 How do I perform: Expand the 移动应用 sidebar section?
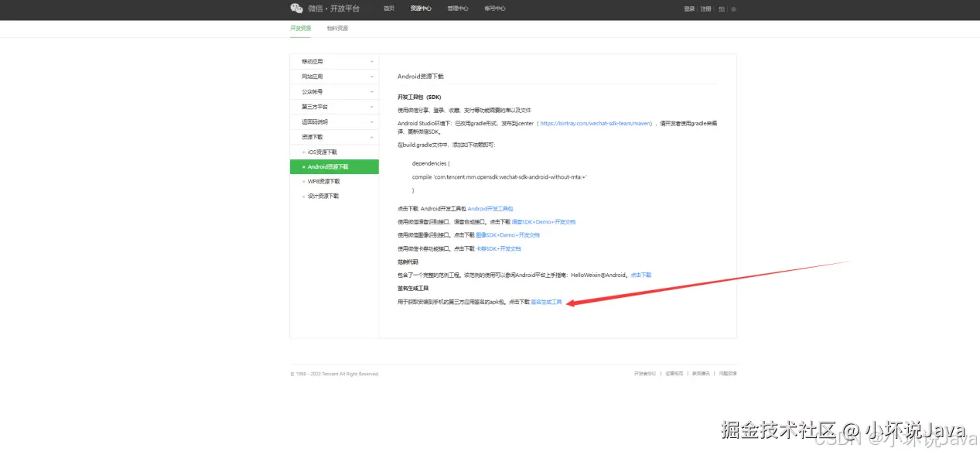coord(334,61)
